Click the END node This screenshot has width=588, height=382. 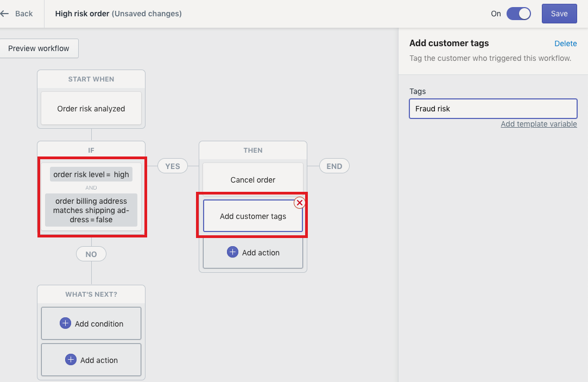(x=334, y=166)
